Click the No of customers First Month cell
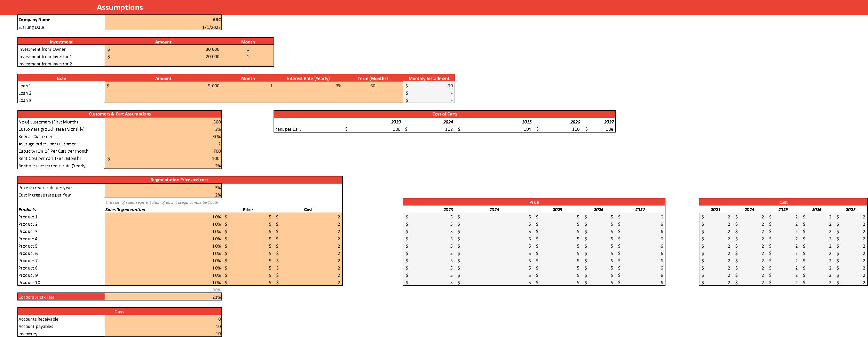 (x=163, y=122)
